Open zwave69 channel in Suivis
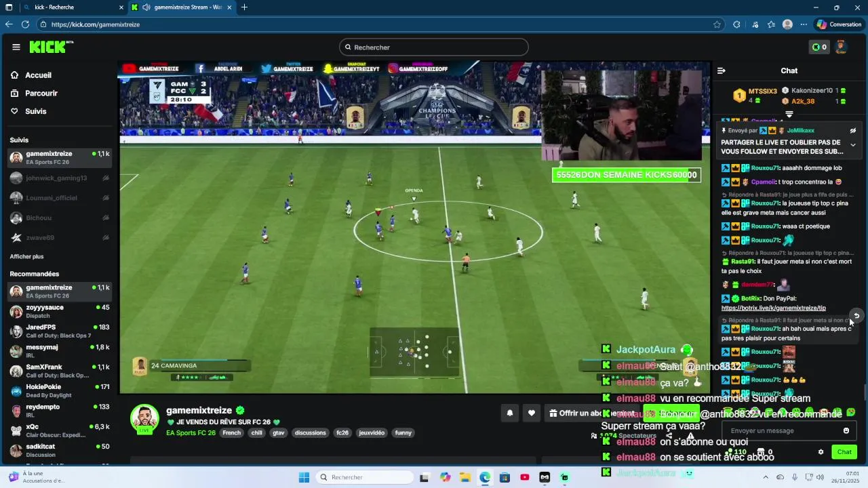 pyautogui.click(x=60, y=237)
